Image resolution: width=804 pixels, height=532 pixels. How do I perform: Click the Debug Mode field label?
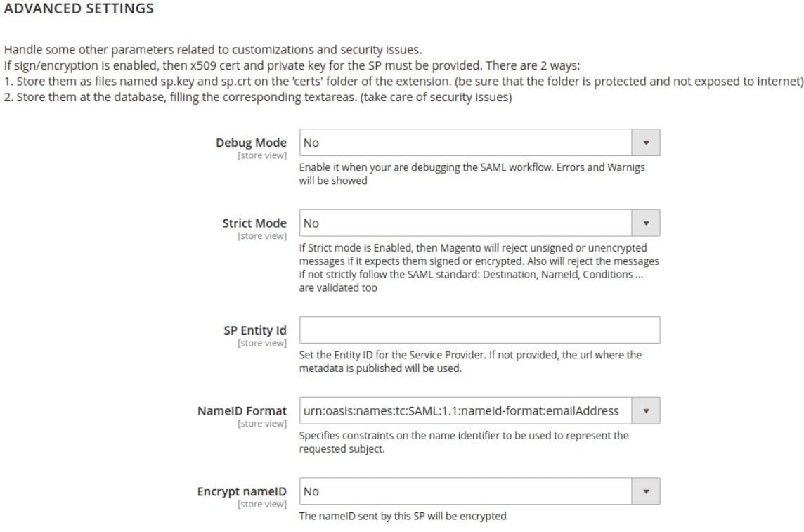251,143
